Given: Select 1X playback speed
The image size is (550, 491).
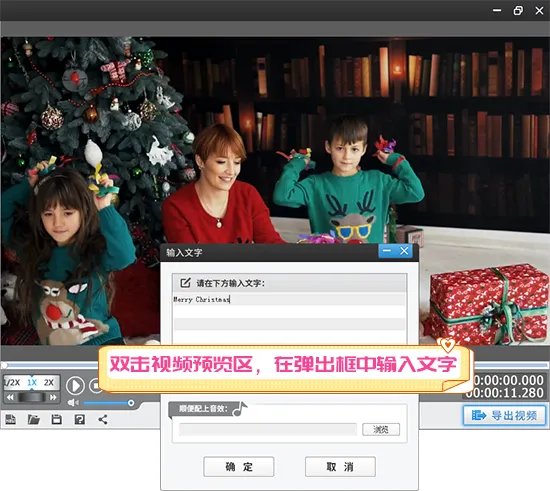Looking at the screenshot, I should click(32, 382).
